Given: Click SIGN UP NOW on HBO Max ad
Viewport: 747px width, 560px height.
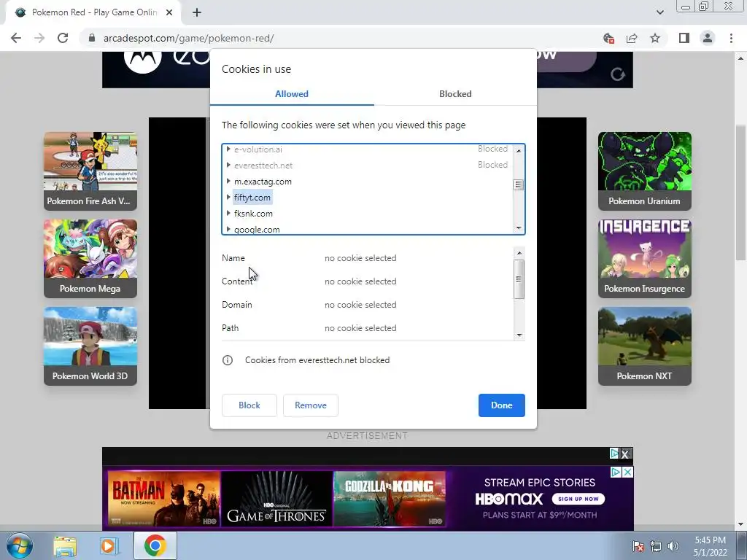Looking at the screenshot, I should pos(578,499).
